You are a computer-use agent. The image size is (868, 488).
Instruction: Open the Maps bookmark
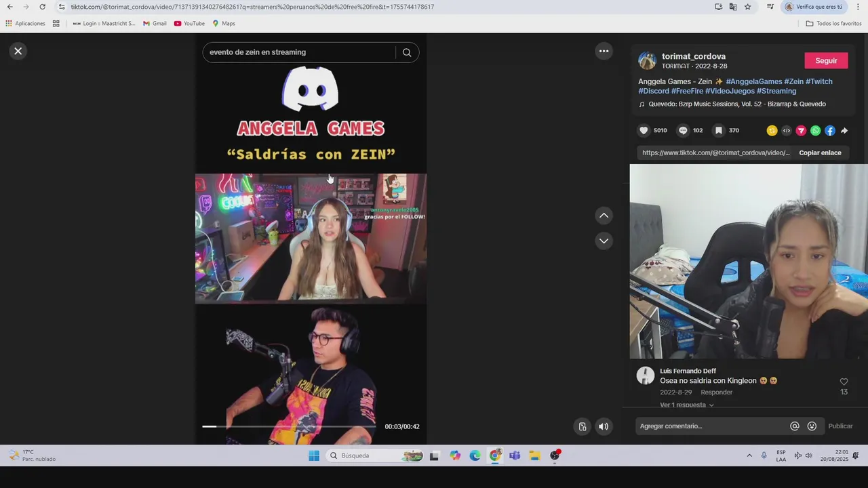point(224,23)
